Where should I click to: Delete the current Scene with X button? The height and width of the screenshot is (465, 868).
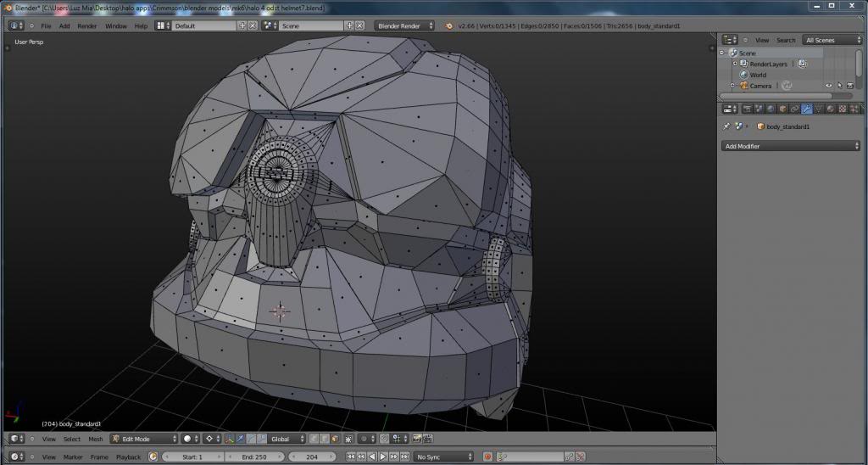point(359,25)
